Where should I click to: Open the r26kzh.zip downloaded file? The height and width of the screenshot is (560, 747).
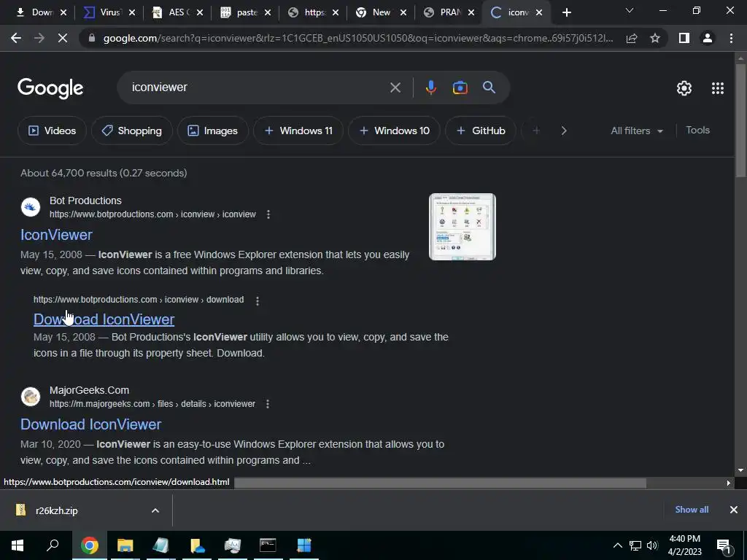pyautogui.click(x=56, y=510)
